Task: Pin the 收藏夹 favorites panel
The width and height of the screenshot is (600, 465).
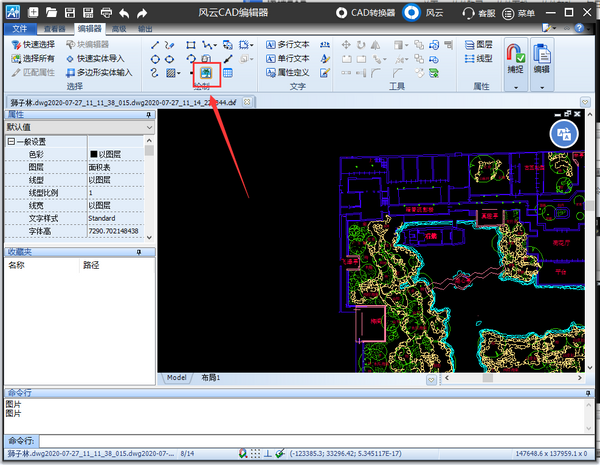Action: (150, 252)
